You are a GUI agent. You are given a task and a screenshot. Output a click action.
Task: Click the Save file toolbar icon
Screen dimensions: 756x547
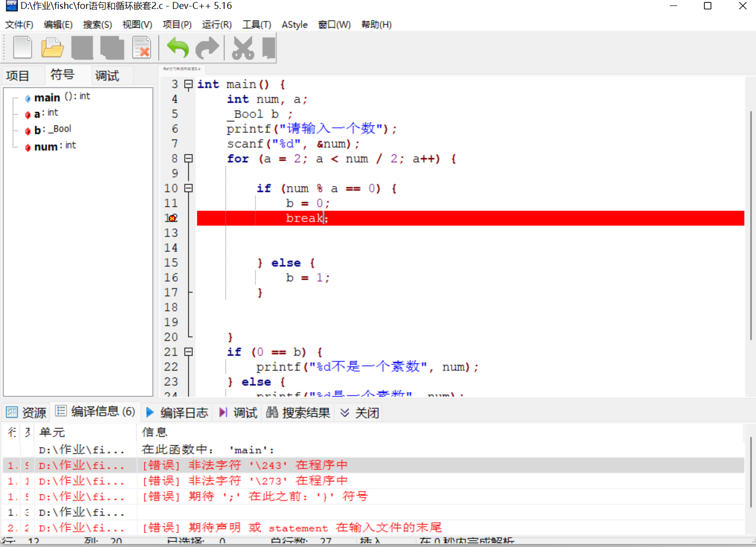[82, 48]
